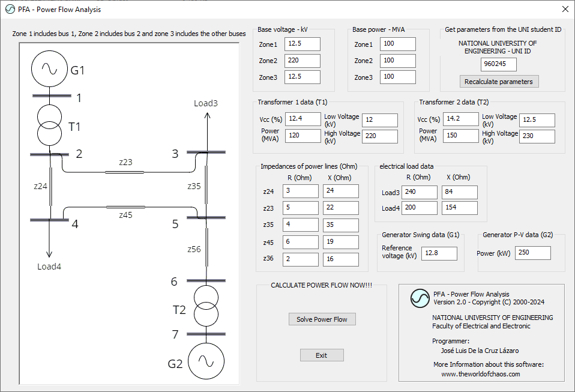Click the Load4 label in the circuit diagram
The image size is (575, 392).
tap(49, 267)
